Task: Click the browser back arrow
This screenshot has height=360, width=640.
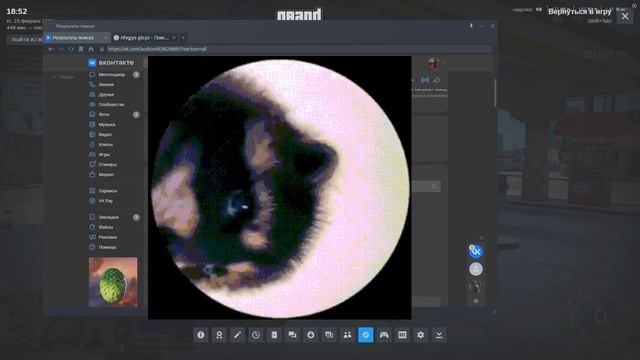Action: click(51, 49)
